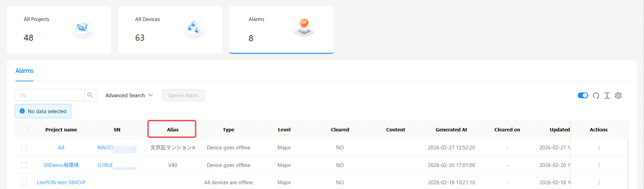Open actions menu for 00Demo alarm row

tap(599, 165)
